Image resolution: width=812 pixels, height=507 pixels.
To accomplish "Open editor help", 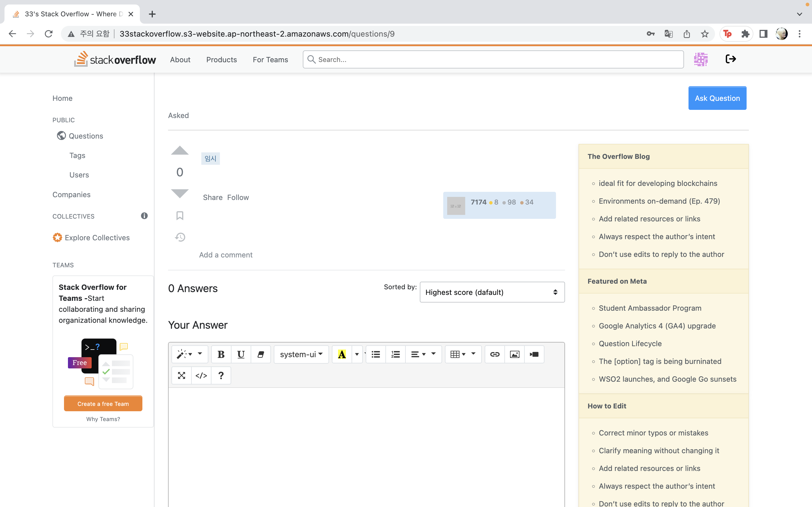I will point(221,375).
